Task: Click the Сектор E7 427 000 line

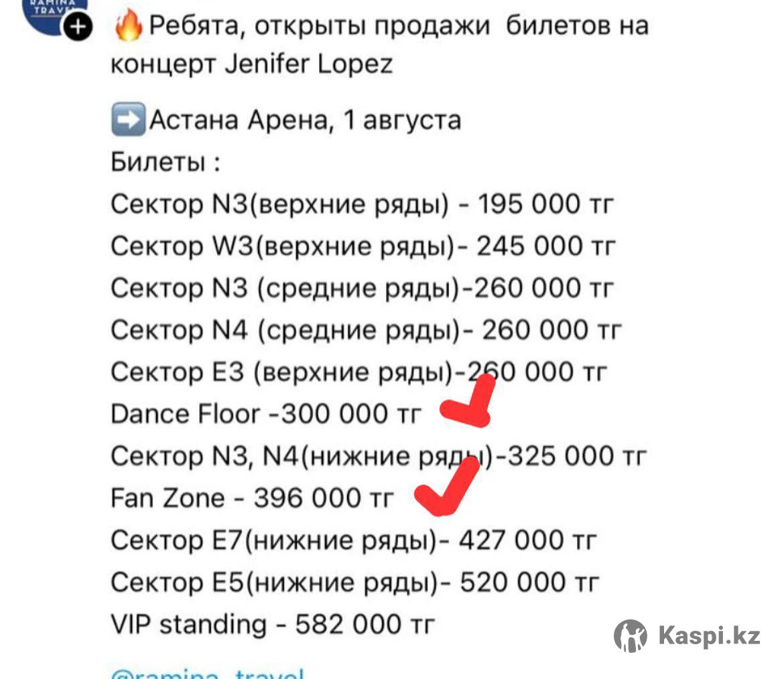Action: click(354, 540)
